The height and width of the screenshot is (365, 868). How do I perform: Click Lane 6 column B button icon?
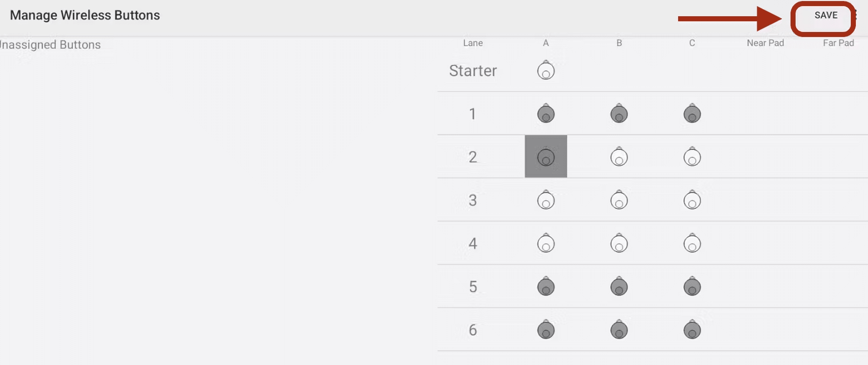tap(619, 330)
